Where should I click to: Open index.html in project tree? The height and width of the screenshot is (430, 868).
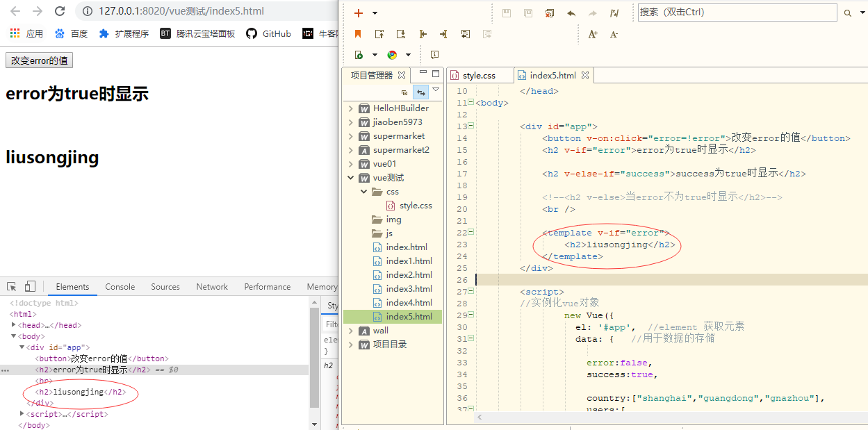400,247
